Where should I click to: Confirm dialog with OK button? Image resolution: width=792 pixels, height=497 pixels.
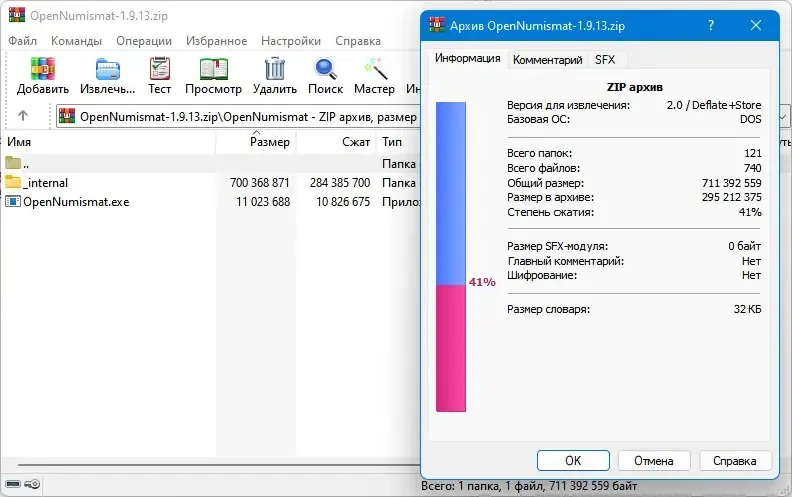point(573,461)
